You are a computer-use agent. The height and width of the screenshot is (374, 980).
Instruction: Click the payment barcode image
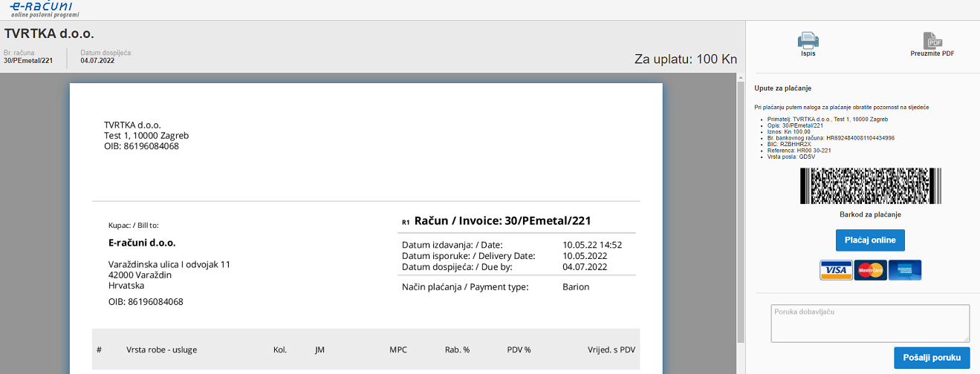870,186
